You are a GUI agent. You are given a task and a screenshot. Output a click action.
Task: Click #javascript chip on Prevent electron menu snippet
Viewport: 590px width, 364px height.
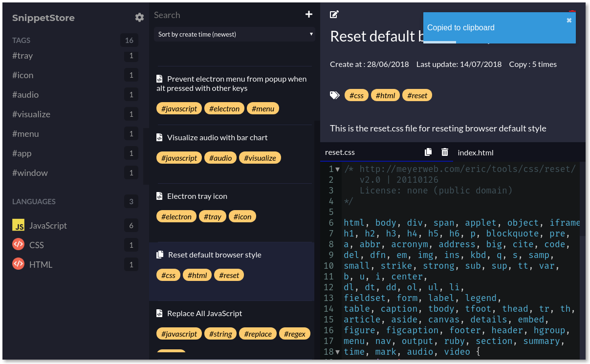click(179, 108)
